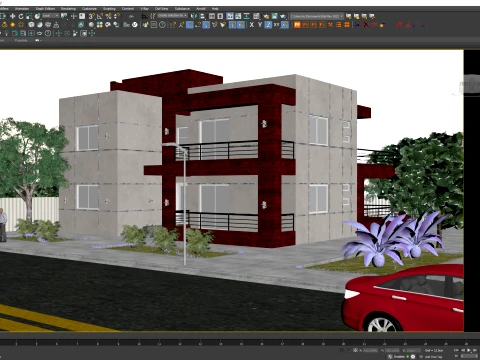Click the orange V-Ray crossed tools icon
480x360 pixels.
[x=330, y=25]
